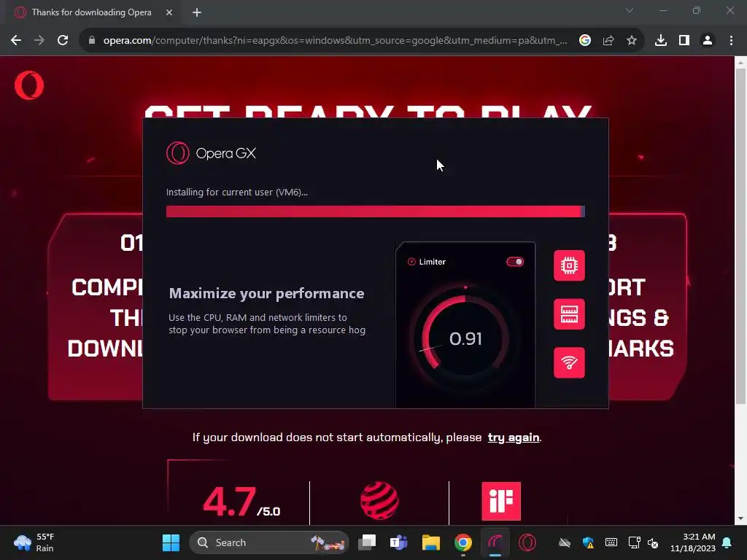Go forward to the next page
747x560 pixels.
pos(39,41)
